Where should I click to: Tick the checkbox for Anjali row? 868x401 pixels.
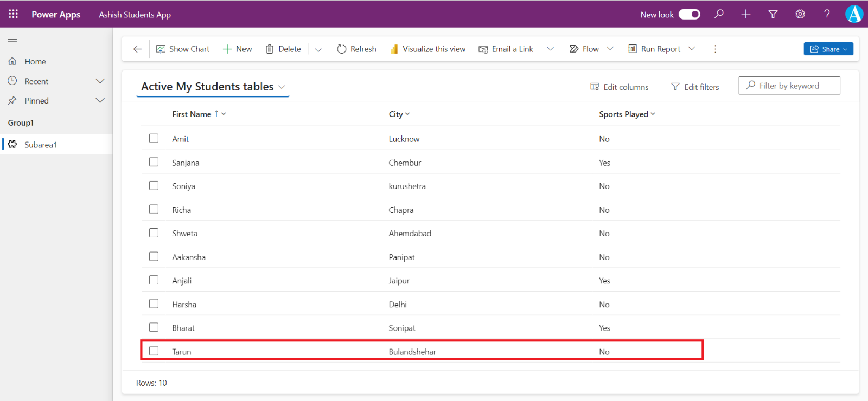(154, 280)
